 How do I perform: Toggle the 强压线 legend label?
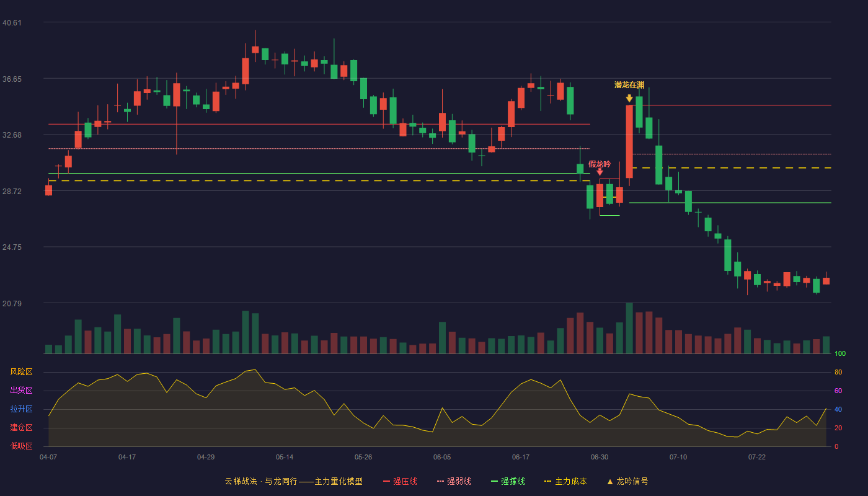[405, 481]
